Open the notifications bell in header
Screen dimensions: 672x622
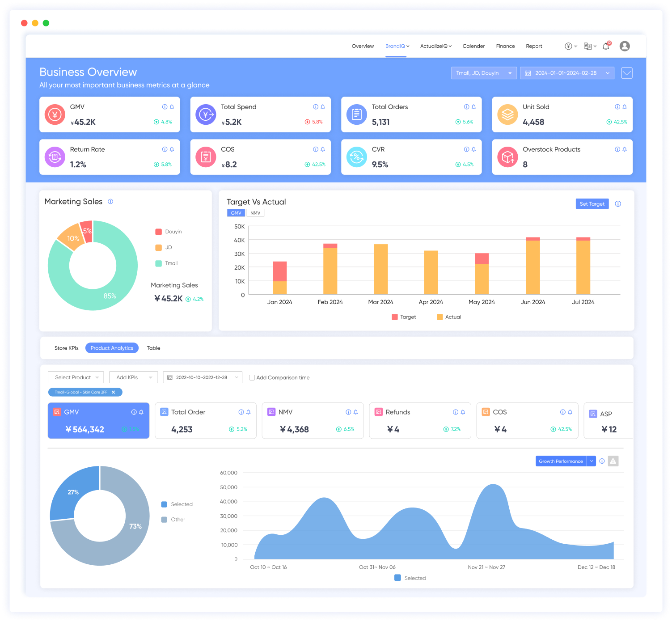606,46
